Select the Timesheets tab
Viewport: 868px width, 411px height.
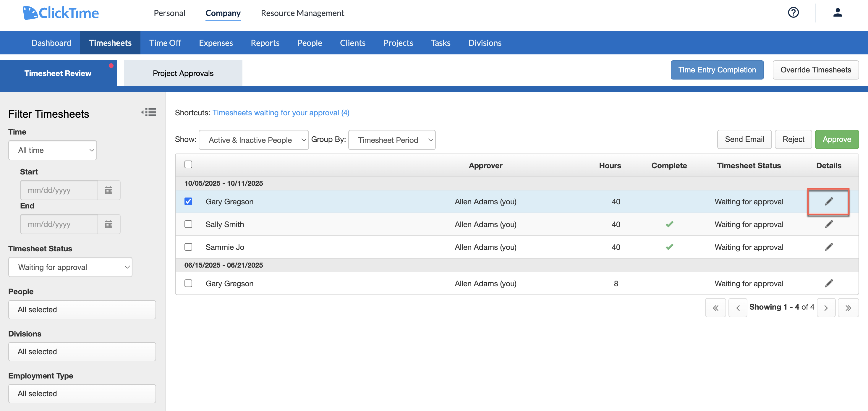(x=110, y=43)
